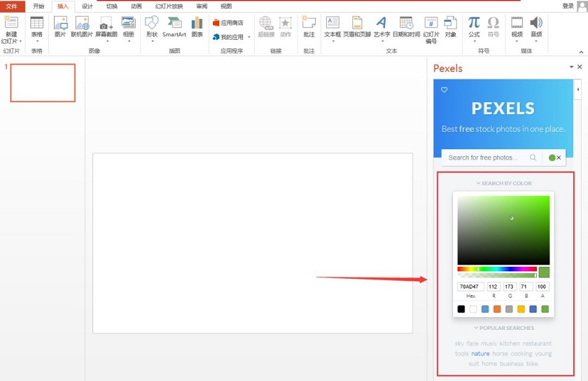Switch to the Slide Show (幻灯片放映) tab
Viewport: 588px width, 381px height.
(x=169, y=6)
